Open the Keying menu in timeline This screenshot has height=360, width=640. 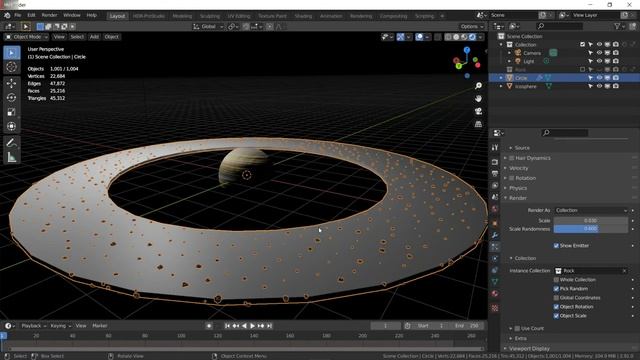(x=60, y=326)
